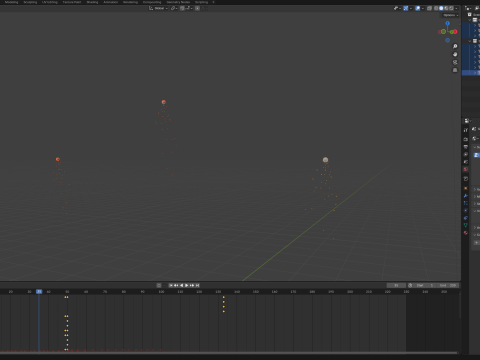Open the Physics properties tab

[x=466, y=210]
